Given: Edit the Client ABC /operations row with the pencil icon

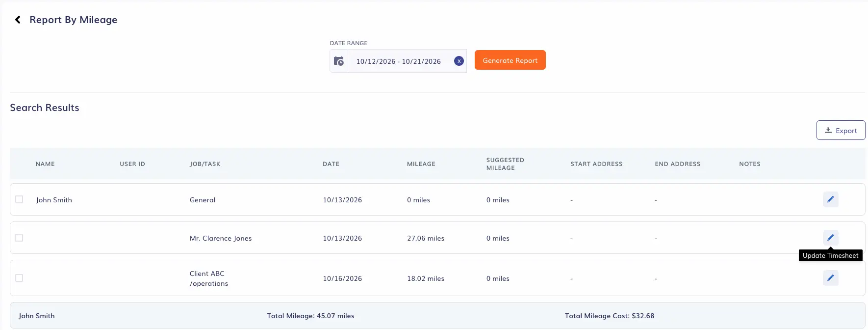Looking at the screenshot, I should [x=830, y=278].
